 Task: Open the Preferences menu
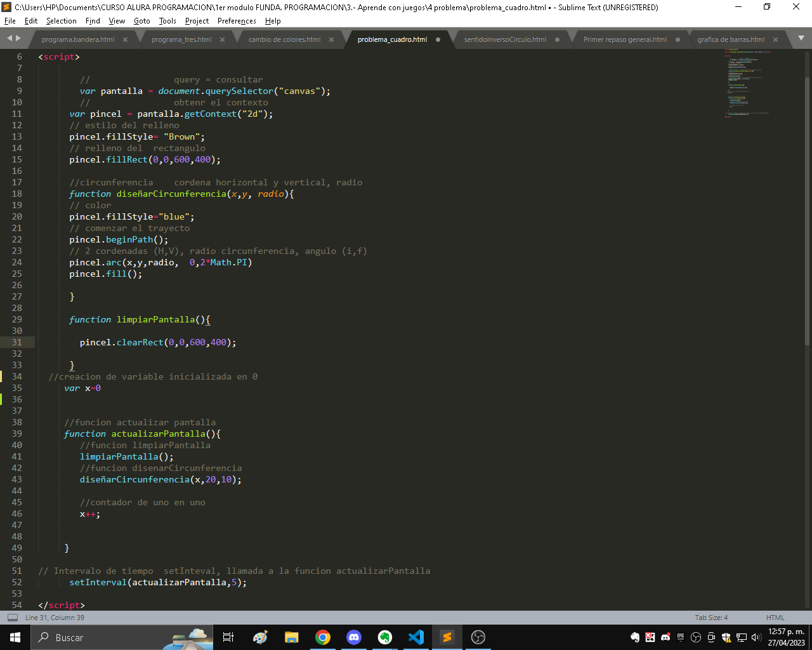(x=237, y=21)
